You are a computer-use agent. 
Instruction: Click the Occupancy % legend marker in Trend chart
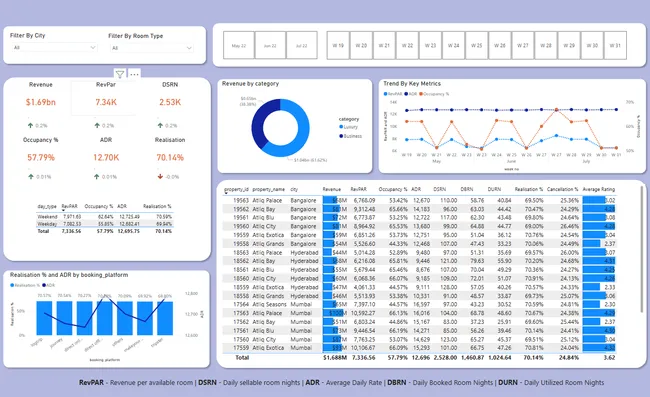pos(421,94)
